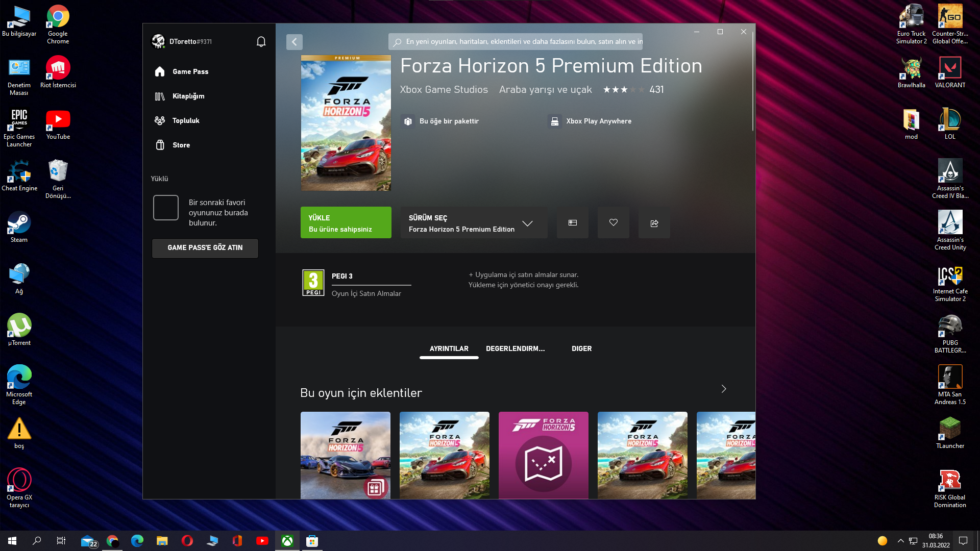Open the game hub card icon button
Screen dimensions: 980x551
click(573, 222)
